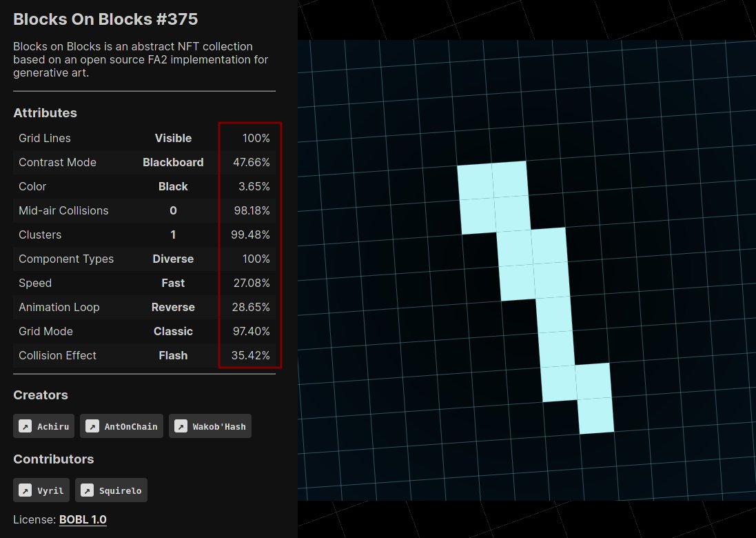
Task: Open the Vyril contributor link
Action: (x=41, y=490)
